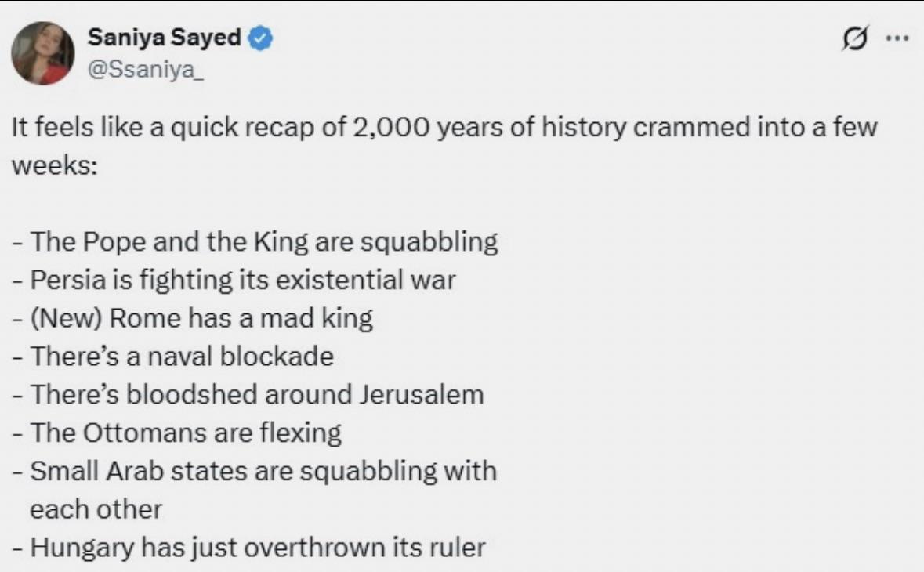Click the Grok slashed-circle icon
The height and width of the screenshot is (572, 924).
857,38
